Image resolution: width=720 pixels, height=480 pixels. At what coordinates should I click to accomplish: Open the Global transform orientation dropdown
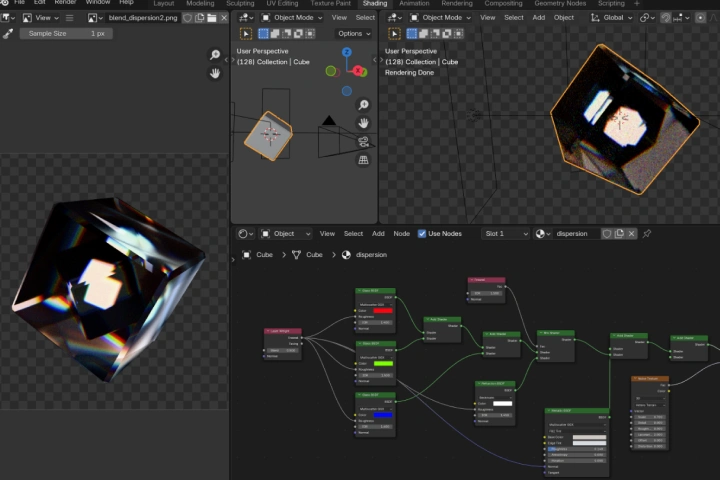(x=612, y=18)
